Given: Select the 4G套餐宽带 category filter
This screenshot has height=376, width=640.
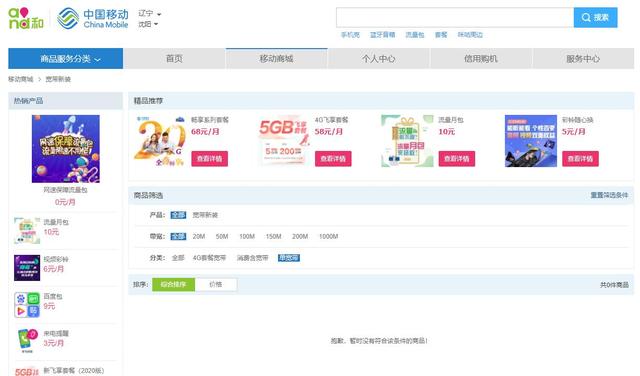Looking at the screenshot, I should click(209, 258).
